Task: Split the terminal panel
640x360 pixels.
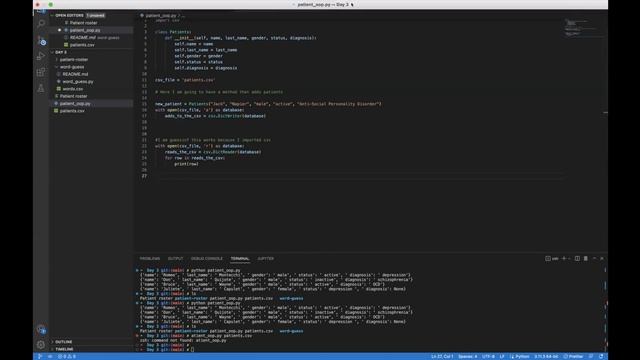Action: tap(577, 258)
